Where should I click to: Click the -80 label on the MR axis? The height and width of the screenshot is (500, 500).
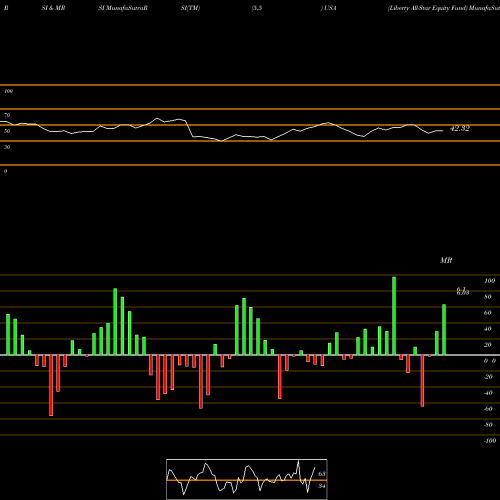tap(488, 425)
